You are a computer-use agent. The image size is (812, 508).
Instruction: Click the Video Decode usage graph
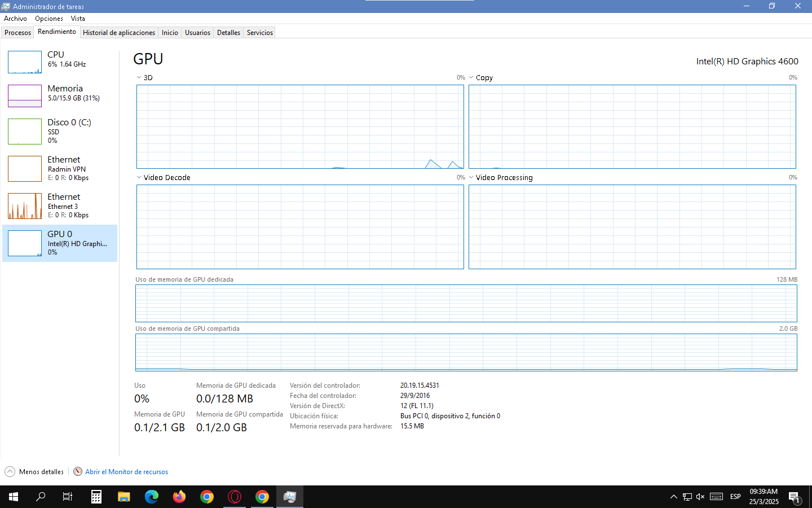[300, 227]
